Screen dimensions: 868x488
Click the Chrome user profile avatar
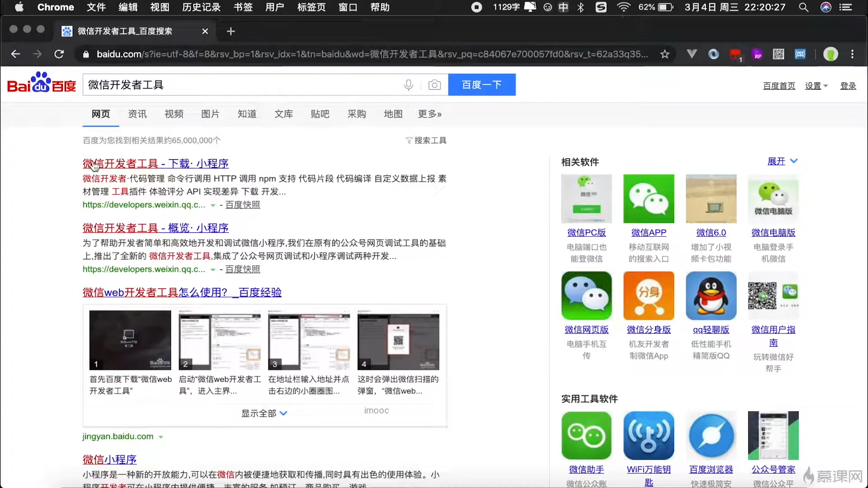coord(830,54)
